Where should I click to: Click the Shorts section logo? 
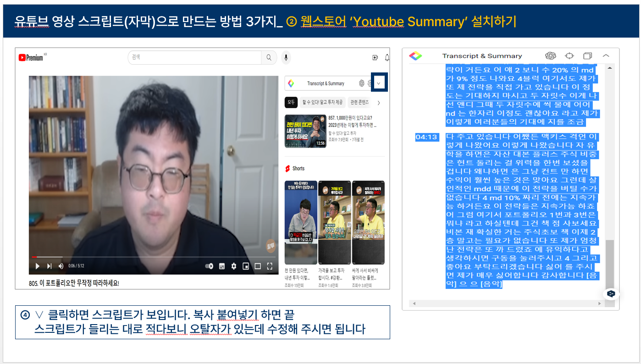click(x=288, y=169)
